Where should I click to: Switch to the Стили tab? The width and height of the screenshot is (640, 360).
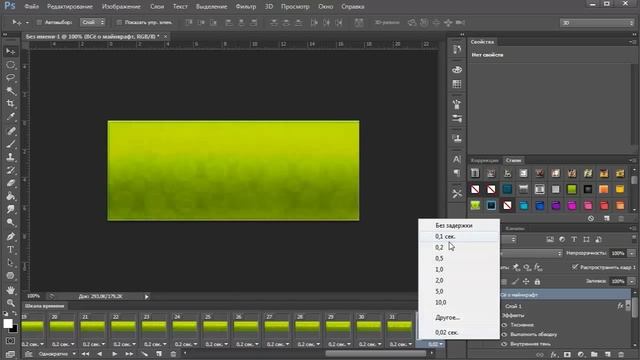click(x=513, y=160)
